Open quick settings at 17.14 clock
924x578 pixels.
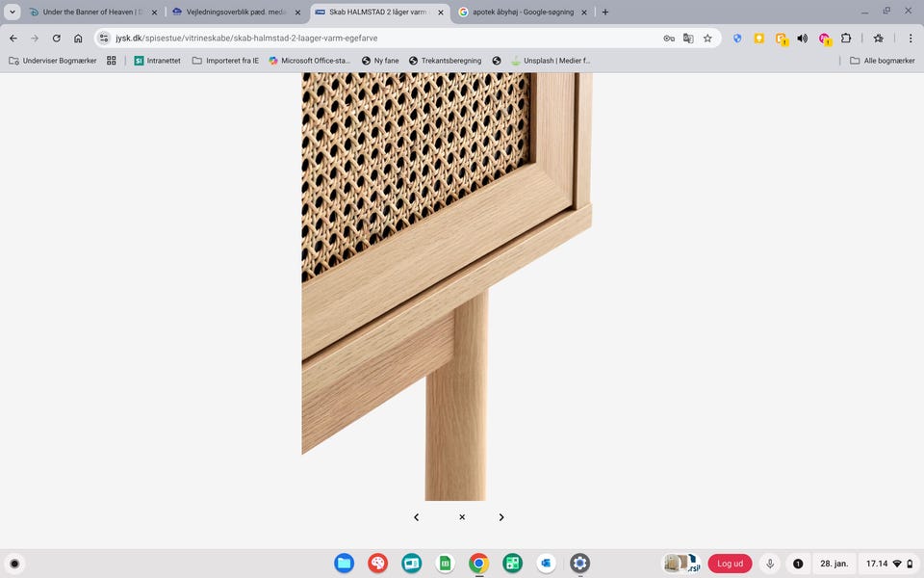click(x=889, y=564)
